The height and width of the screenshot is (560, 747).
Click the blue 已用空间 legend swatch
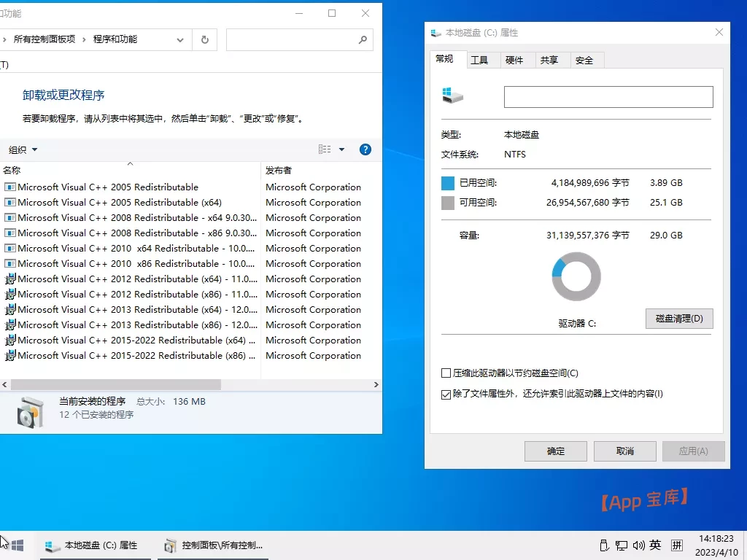click(447, 182)
